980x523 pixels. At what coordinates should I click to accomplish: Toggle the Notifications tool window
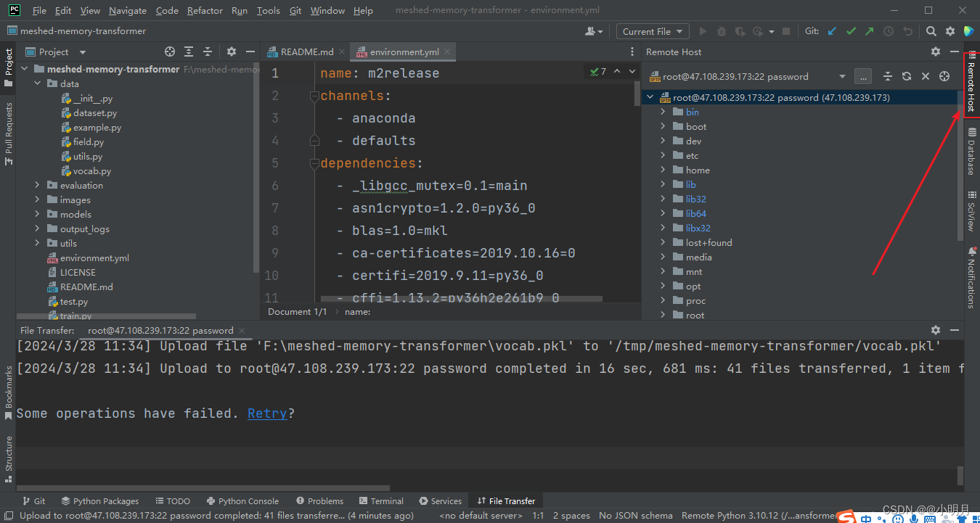[x=971, y=277]
